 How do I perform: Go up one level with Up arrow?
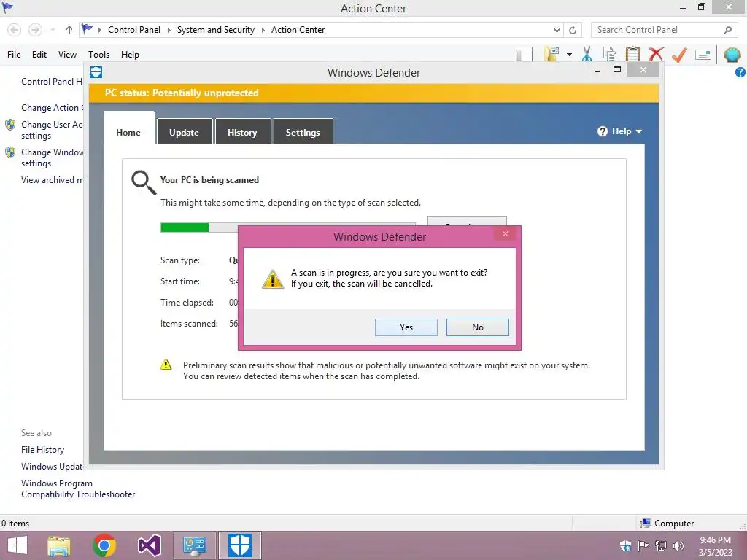69,30
